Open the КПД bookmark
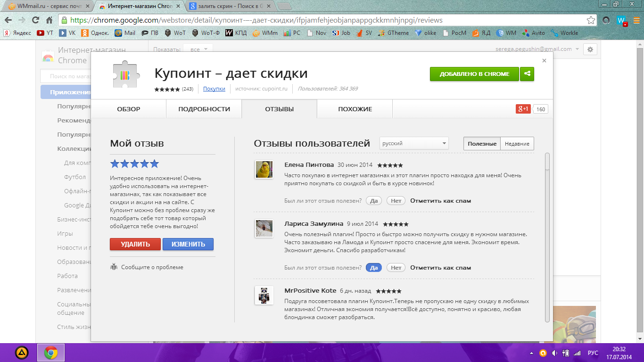 point(236,33)
